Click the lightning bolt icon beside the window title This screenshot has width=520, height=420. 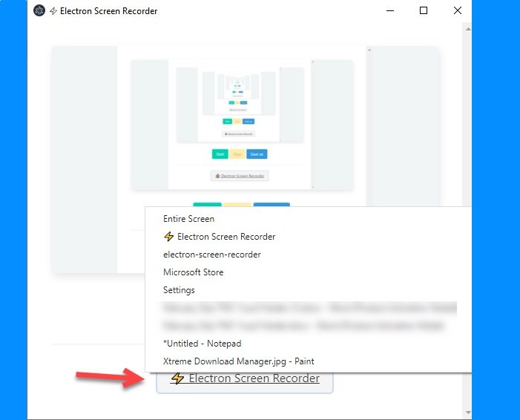54,11
